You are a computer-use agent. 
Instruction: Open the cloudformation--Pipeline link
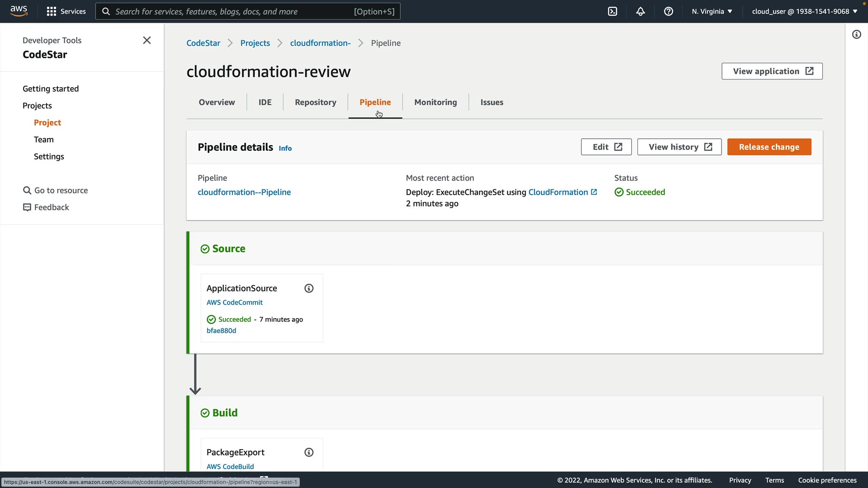tap(244, 192)
